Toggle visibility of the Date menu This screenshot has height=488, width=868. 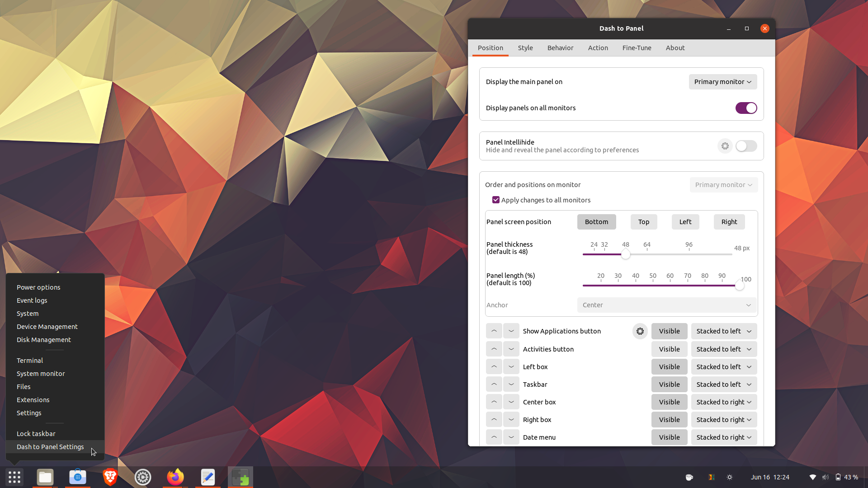coord(669,437)
